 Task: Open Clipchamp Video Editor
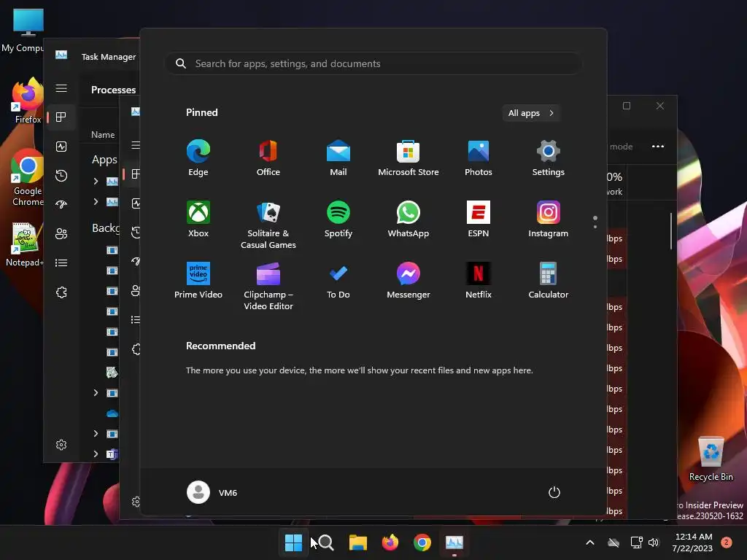click(268, 286)
